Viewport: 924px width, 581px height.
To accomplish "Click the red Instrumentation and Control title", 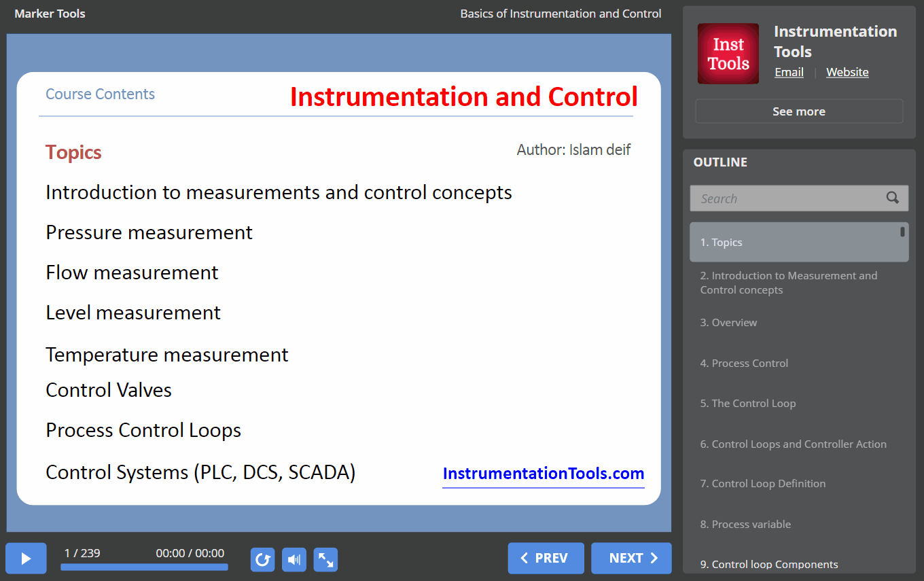I will pos(464,96).
